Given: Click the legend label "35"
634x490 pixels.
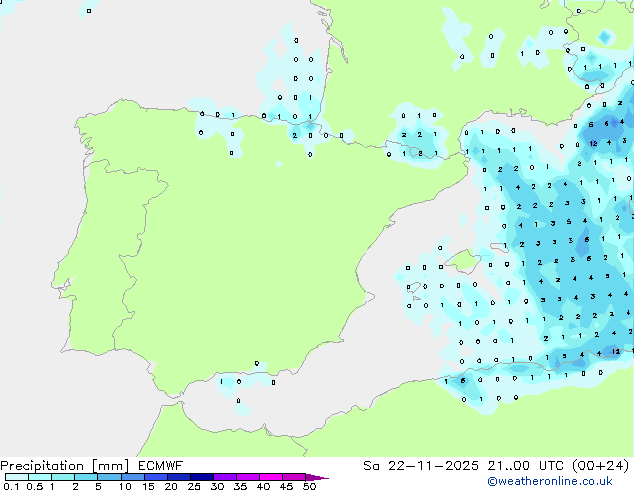Looking at the screenshot, I should (x=240, y=486).
